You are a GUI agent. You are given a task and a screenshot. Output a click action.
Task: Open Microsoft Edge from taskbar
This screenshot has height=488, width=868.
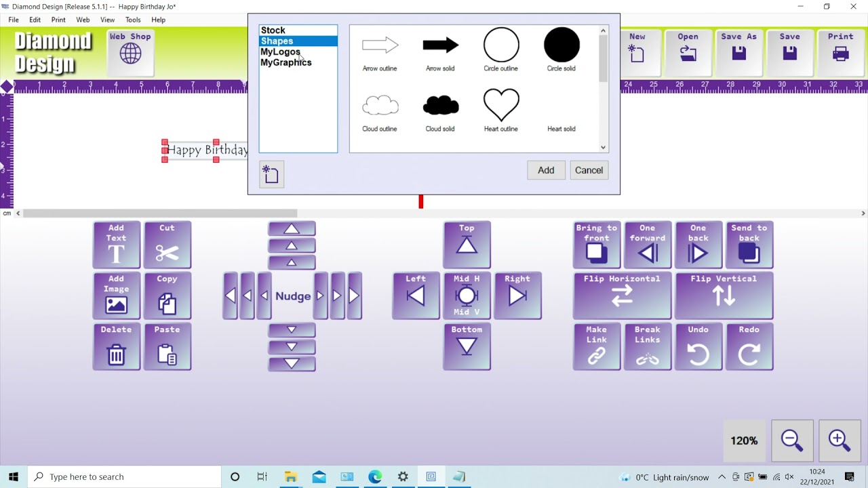[375, 476]
